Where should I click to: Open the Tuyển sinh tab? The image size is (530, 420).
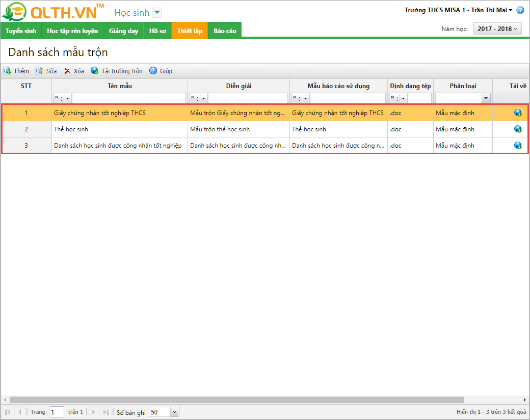tap(21, 31)
